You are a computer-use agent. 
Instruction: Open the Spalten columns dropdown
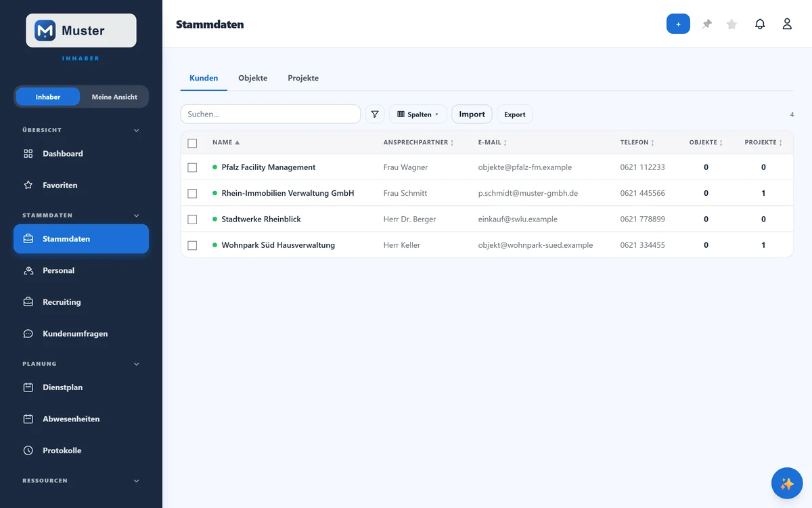coord(418,114)
